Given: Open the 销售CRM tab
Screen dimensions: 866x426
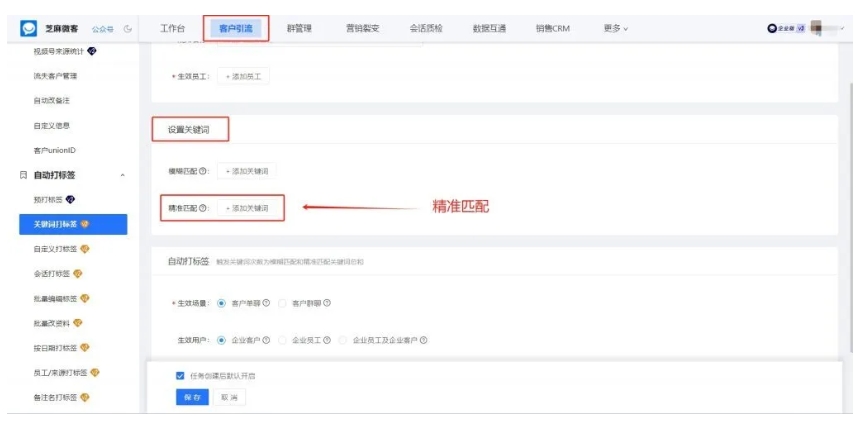Looking at the screenshot, I should [x=553, y=28].
